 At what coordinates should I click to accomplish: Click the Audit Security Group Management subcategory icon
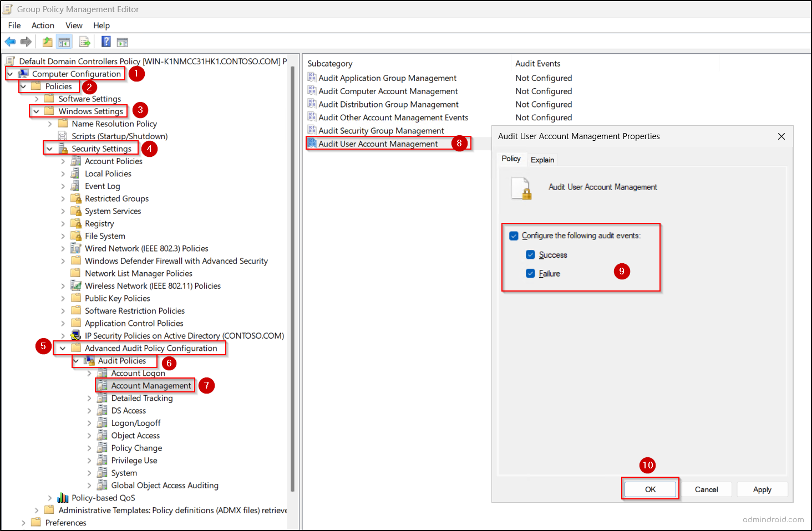pos(312,130)
